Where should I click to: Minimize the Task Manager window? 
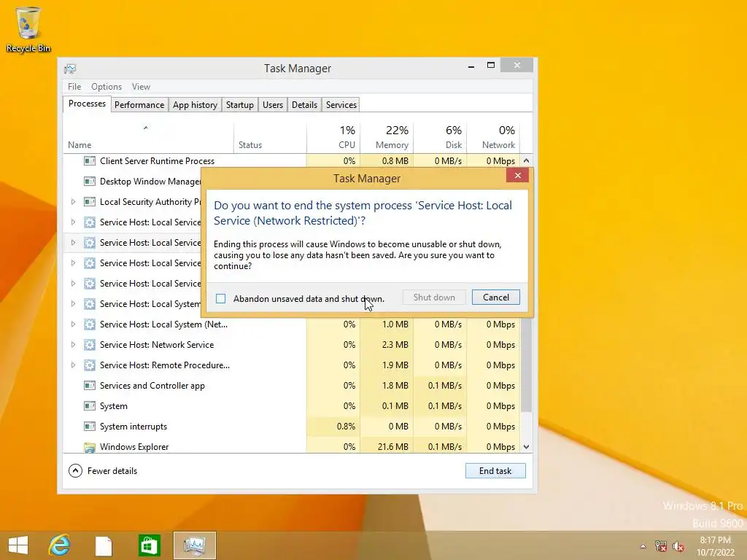471,66
